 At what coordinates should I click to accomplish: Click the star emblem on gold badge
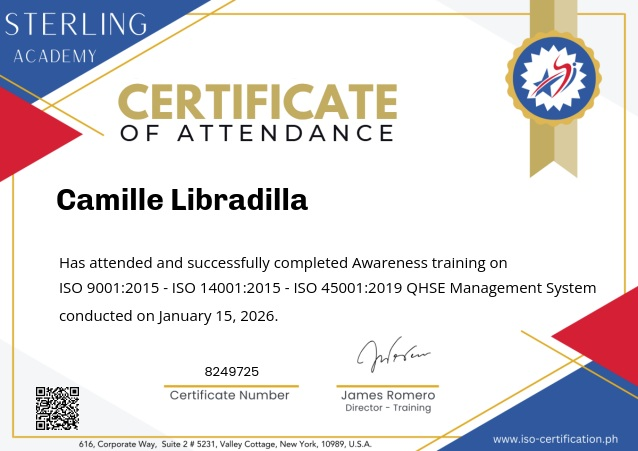(x=554, y=78)
